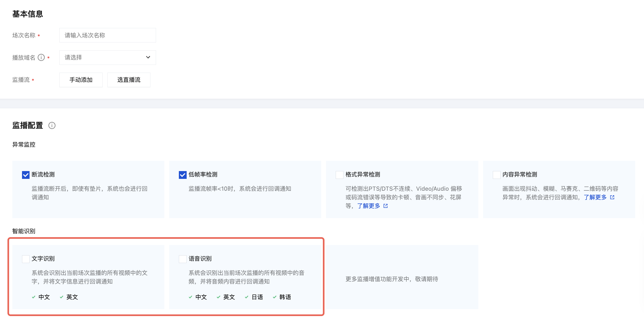Enable the 内容异常检测 checkbox
Image resolution: width=644 pixels, height=319 pixels.
click(x=497, y=175)
